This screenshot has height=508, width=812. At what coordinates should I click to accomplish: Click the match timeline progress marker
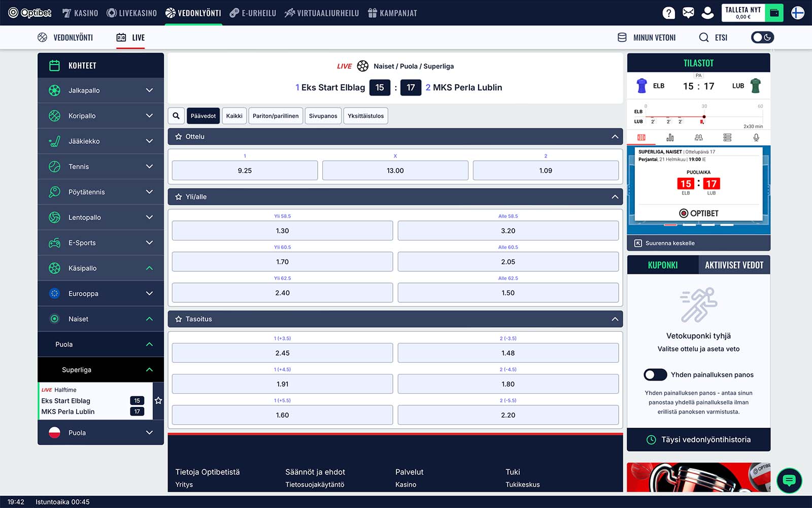click(704, 117)
